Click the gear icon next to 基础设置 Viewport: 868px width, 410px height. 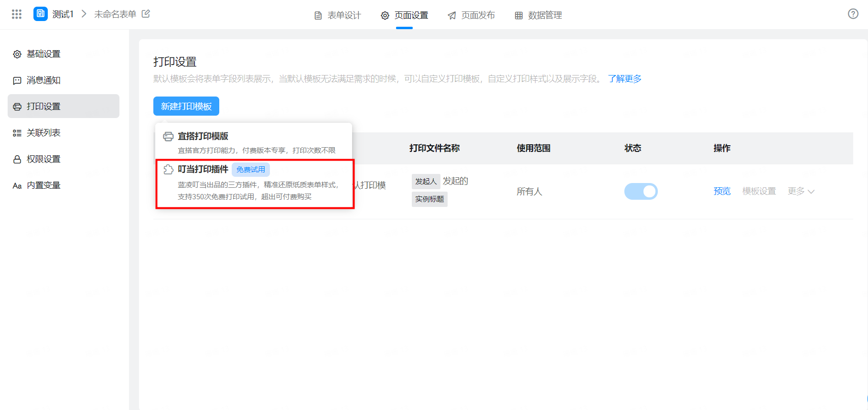[x=17, y=54]
